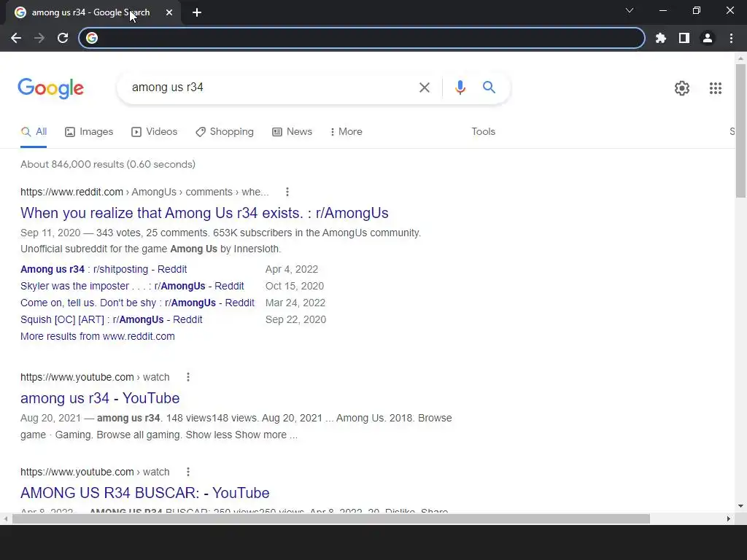Click the horizontal scrollbar left arrow
Viewport: 747px width, 560px height.
point(5,518)
